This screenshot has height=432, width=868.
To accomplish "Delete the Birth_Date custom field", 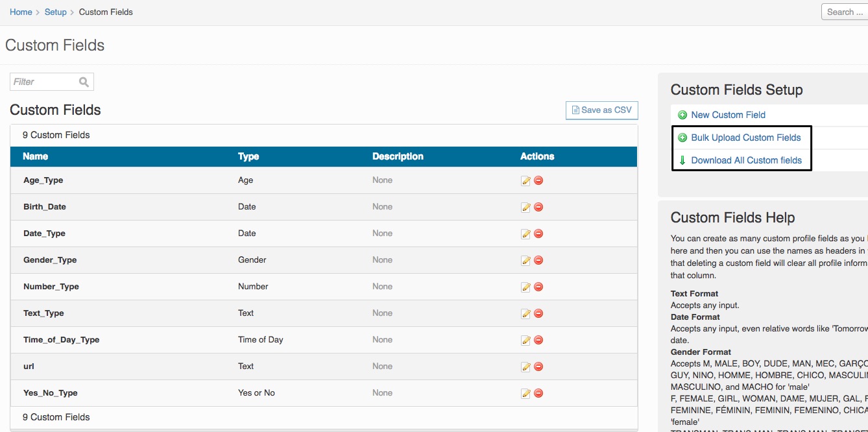I will click(538, 207).
